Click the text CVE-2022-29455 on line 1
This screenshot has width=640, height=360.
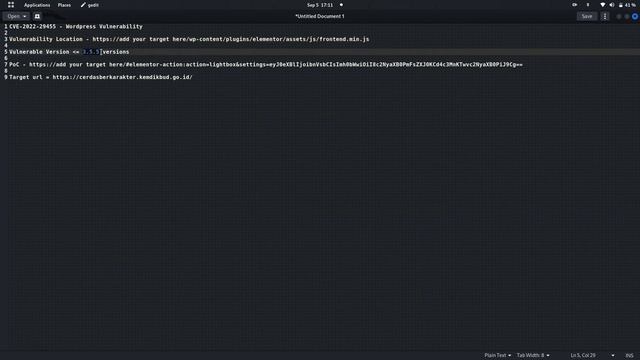click(32, 27)
